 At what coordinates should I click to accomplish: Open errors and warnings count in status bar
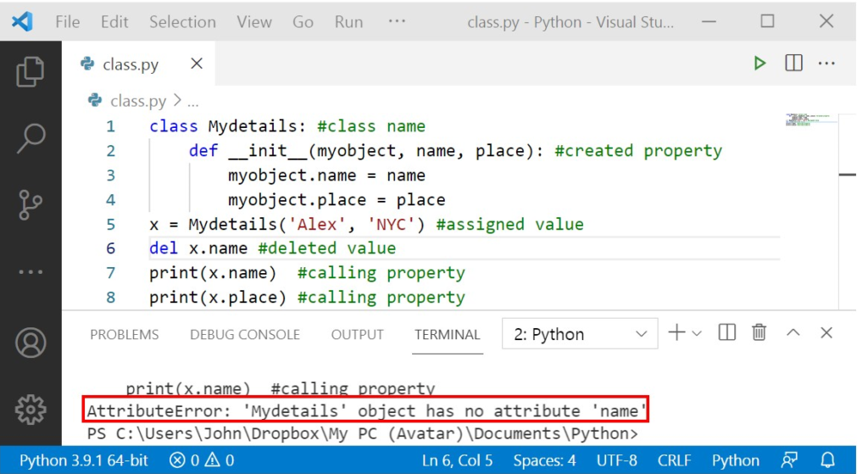(x=202, y=460)
